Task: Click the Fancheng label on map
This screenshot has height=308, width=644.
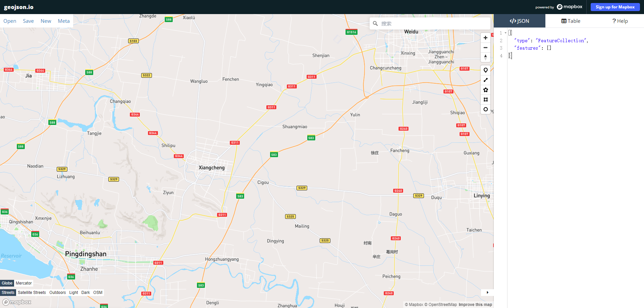Action: tap(400, 151)
